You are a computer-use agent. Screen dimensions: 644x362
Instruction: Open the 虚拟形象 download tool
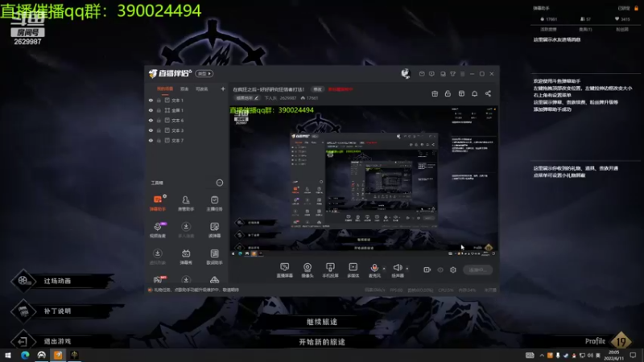tap(158, 257)
